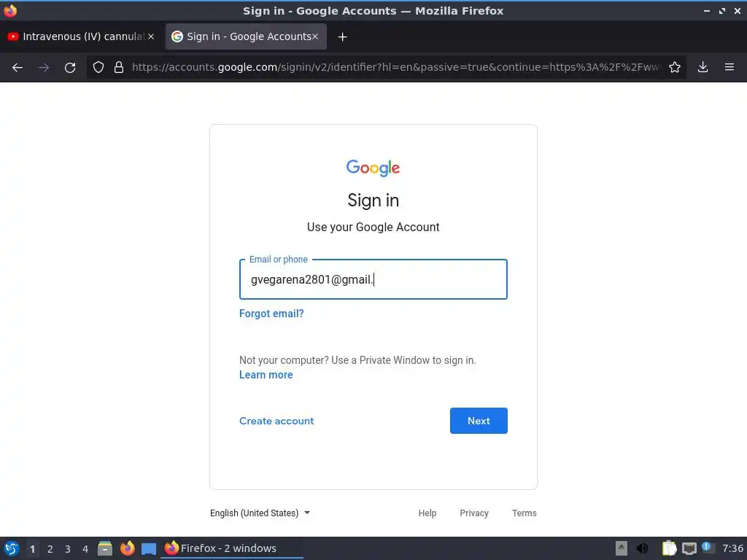Click Create account
Image resolution: width=747 pixels, height=560 pixels.
pos(276,421)
